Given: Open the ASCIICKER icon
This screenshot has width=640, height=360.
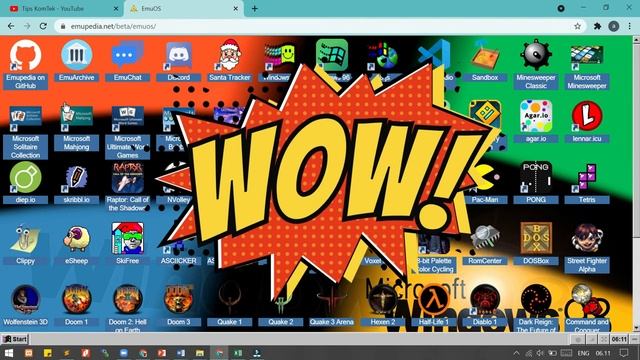Looking at the screenshot, I should pos(178,253).
